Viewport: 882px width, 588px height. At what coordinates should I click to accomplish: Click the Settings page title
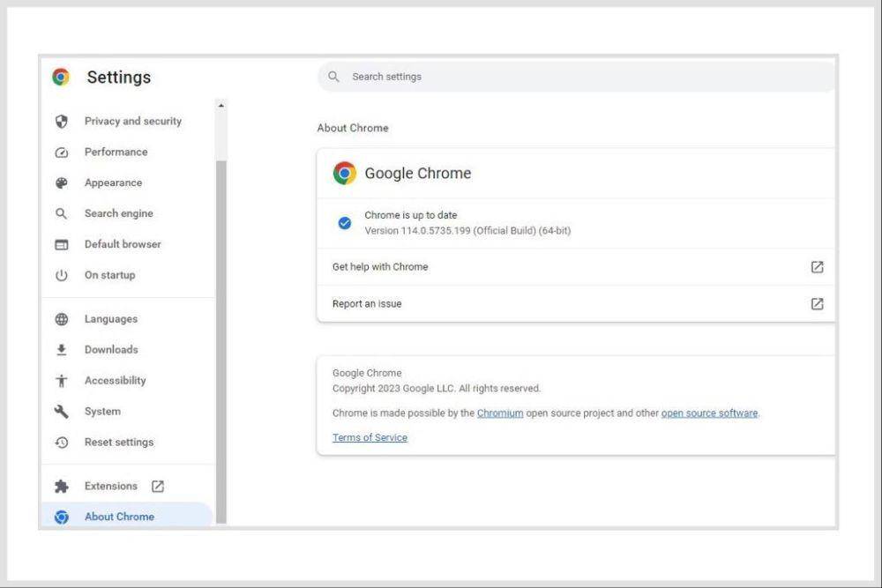(x=119, y=77)
